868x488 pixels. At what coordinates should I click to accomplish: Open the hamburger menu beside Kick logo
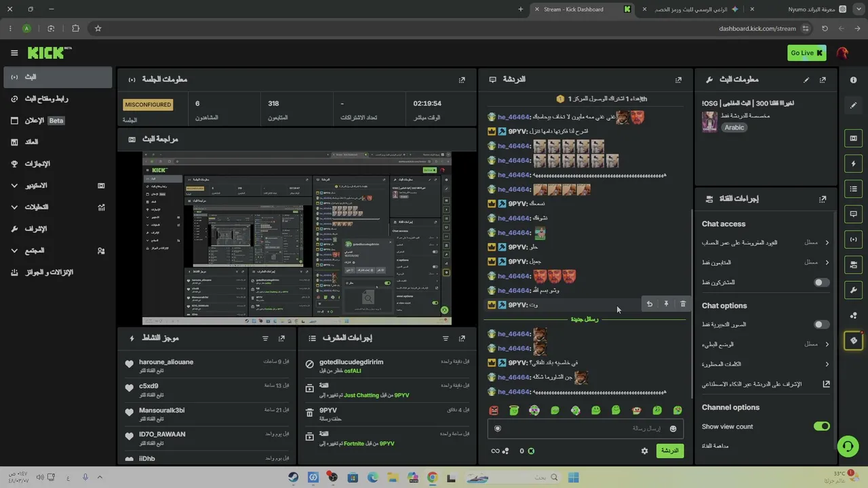(14, 53)
